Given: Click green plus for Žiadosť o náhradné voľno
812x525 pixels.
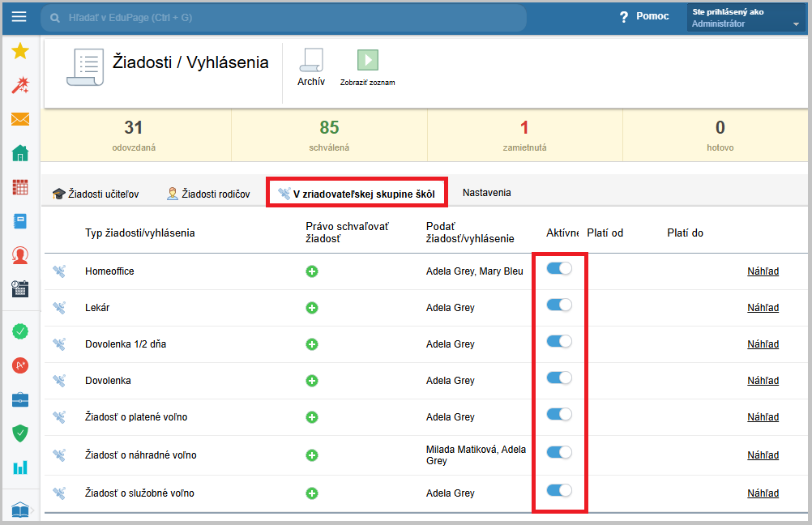Looking at the screenshot, I should [312, 455].
